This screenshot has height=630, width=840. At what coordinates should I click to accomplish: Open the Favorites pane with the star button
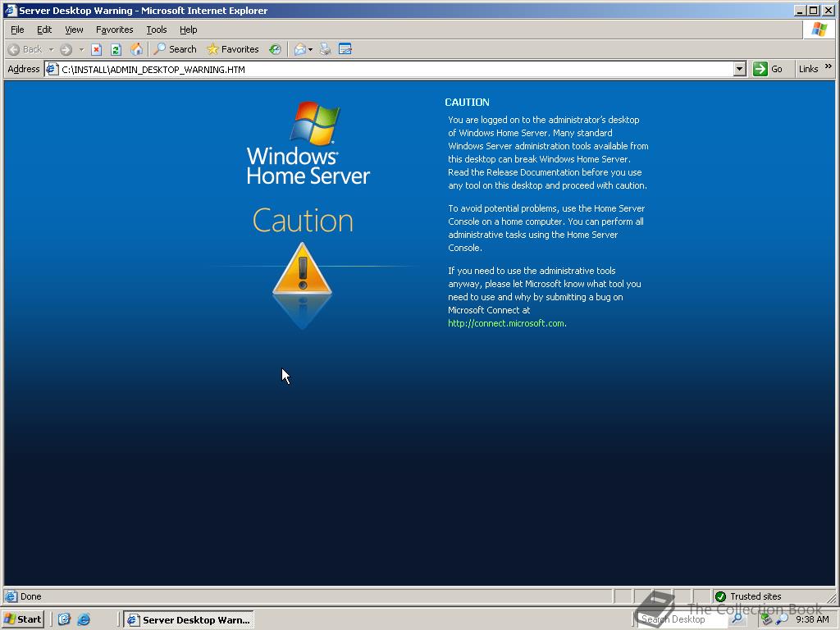(233, 49)
